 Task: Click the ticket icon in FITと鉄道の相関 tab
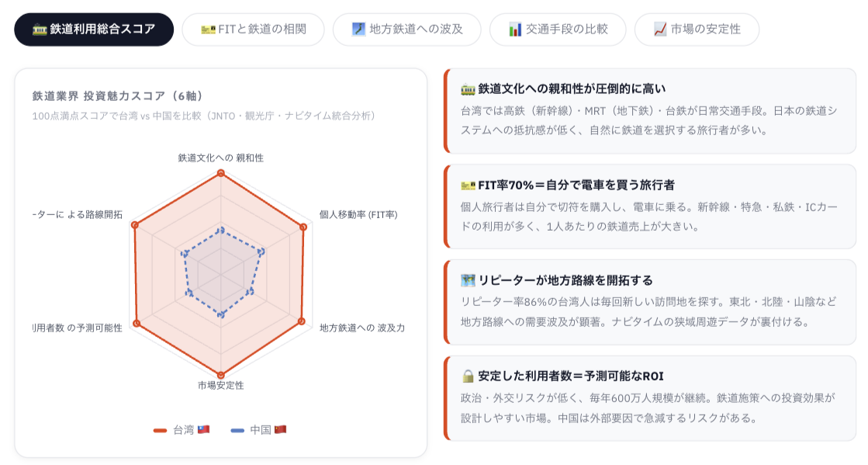(x=208, y=29)
